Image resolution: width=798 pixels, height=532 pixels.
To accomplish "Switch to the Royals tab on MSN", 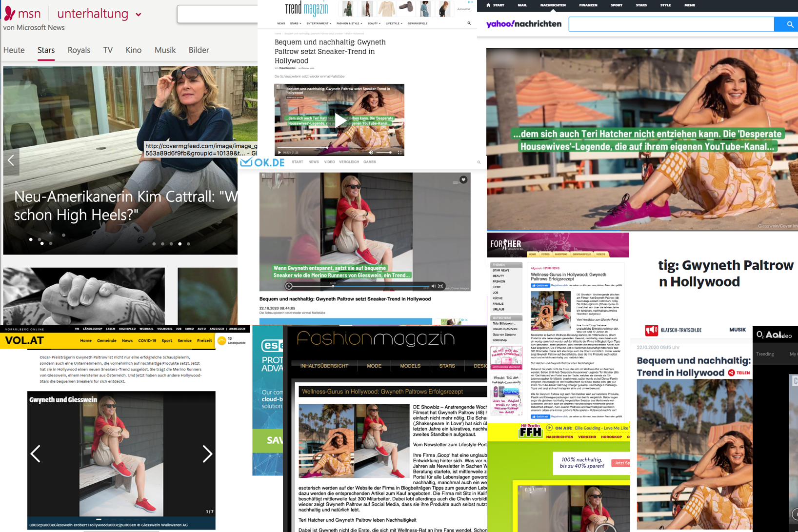I will pos(79,50).
